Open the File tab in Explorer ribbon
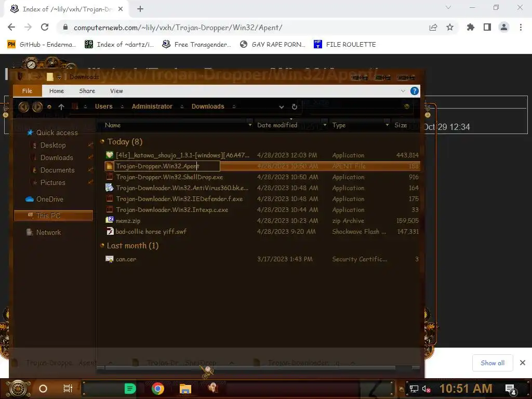Image resolution: width=532 pixels, height=399 pixels. tap(27, 91)
